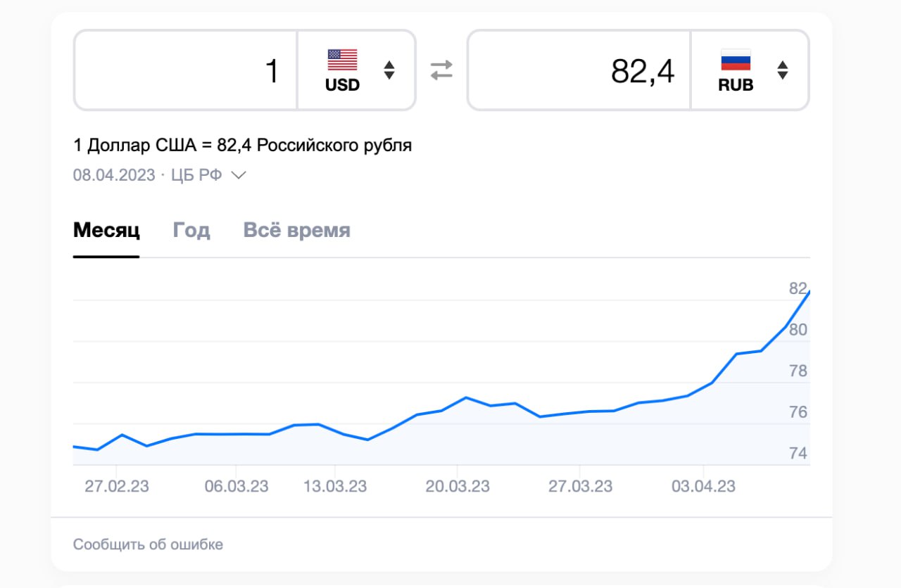
Task: Click the chart at the 13.03.23 label
Action: (x=334, y=486)
